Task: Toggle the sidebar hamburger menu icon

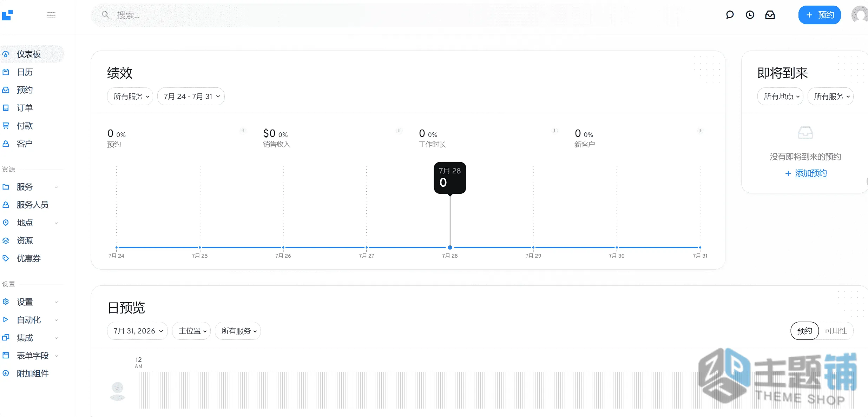Action: click(51, 15)
